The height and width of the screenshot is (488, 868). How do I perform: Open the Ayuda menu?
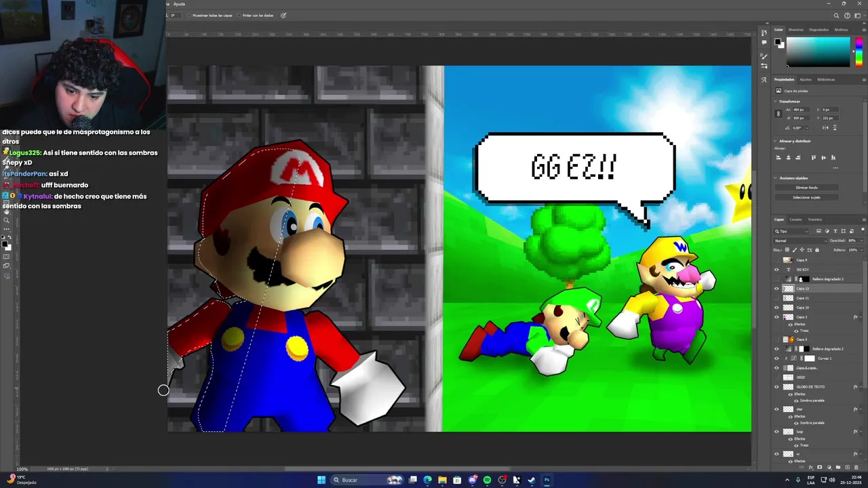coord(179,4)
